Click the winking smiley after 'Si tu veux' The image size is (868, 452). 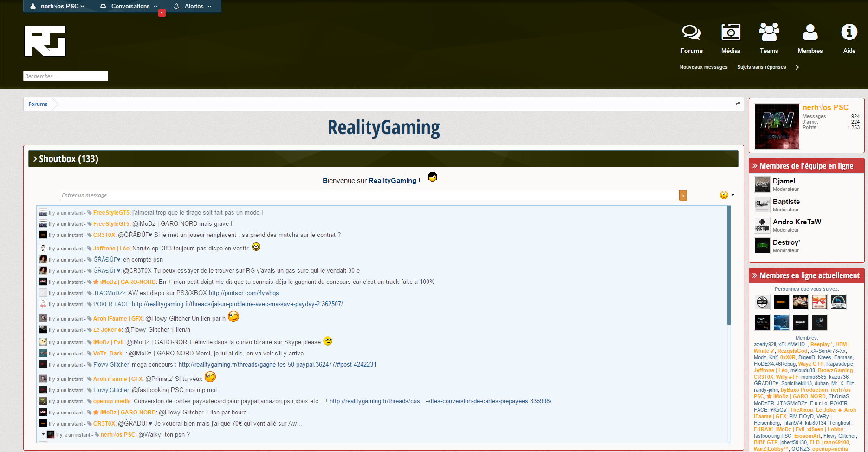pos(210,377)
